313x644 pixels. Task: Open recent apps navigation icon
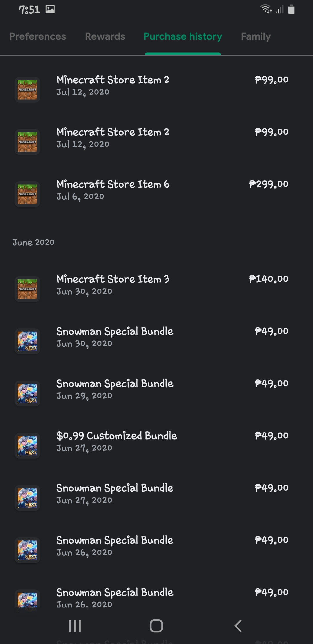pyautogui.click(x=75, y=626)
